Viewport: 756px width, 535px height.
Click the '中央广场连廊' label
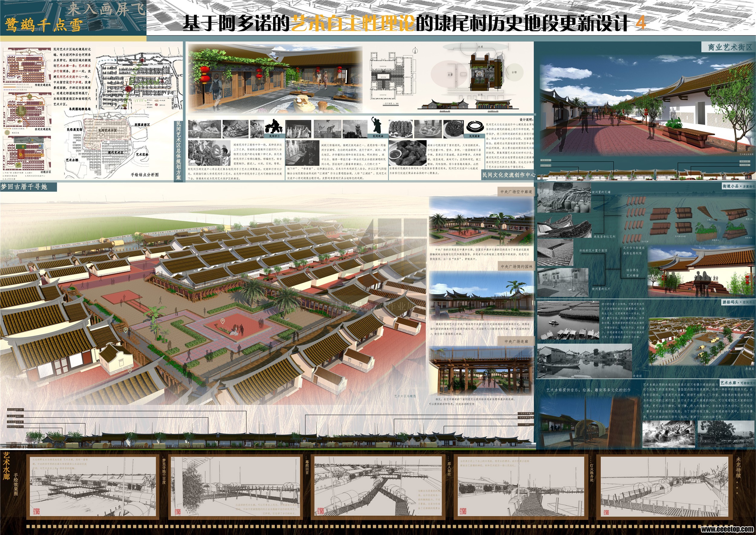(516, 342)
